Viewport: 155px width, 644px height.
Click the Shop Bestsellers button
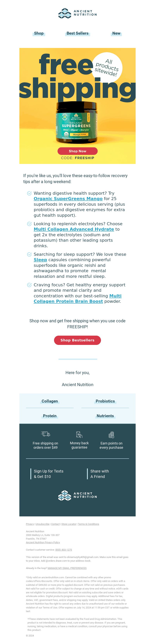click(x=77, y=340)
